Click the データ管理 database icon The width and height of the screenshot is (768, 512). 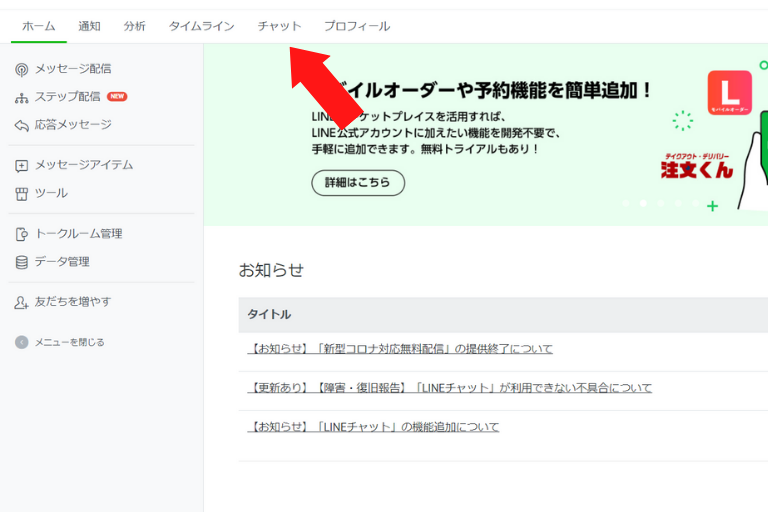[22, 263]
